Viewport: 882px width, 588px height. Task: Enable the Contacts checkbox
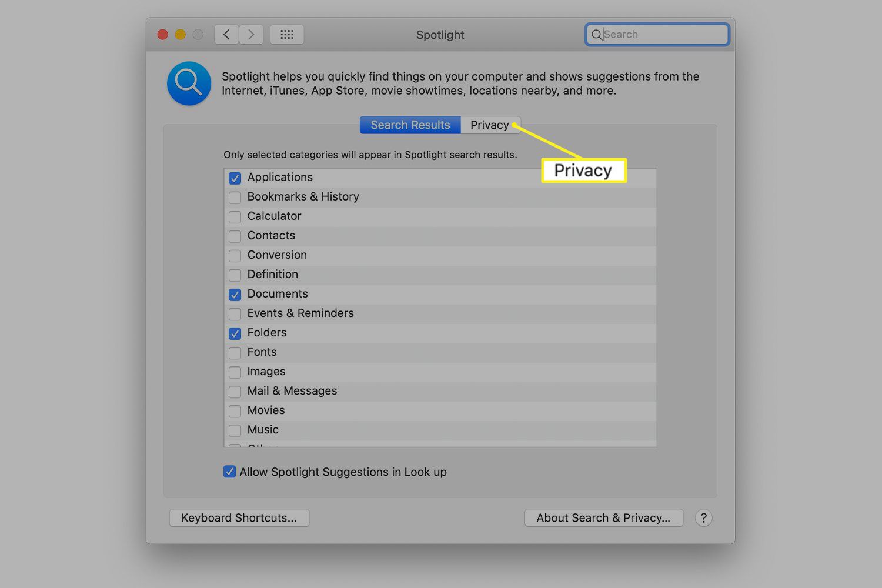coord(235,236)
